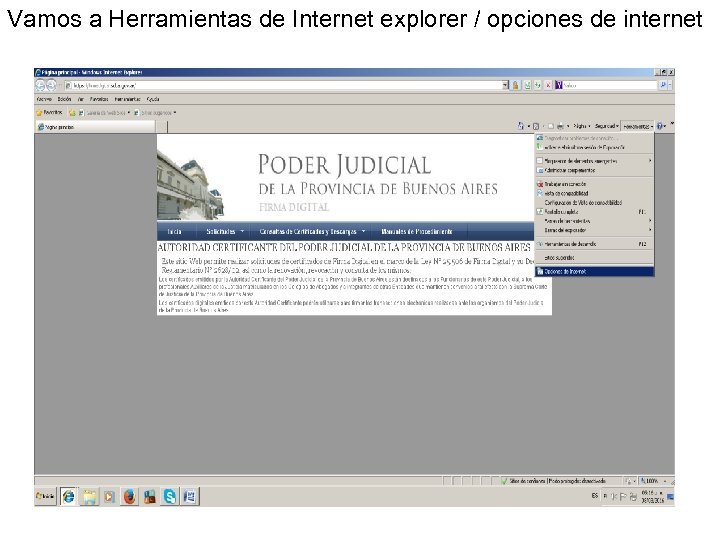Open the Seguridad command bar dropdown
This screenshot has height=540, width=720.
point(607,126)
